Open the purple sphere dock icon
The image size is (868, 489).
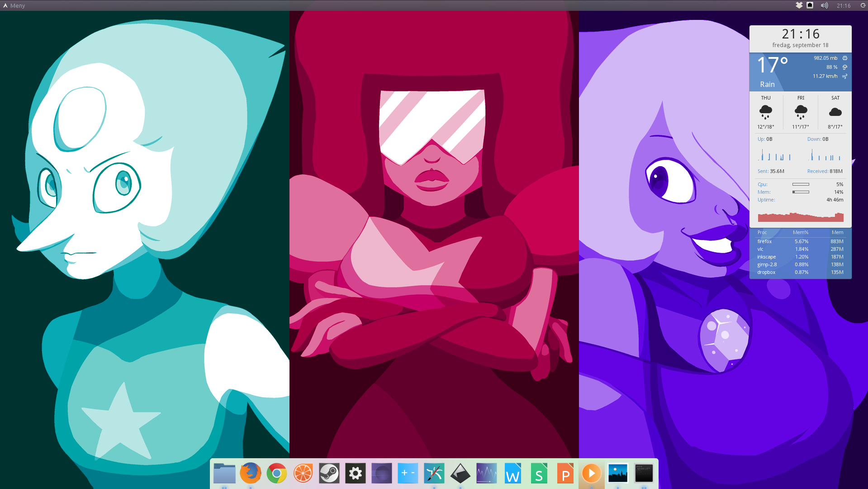[382, 474]
